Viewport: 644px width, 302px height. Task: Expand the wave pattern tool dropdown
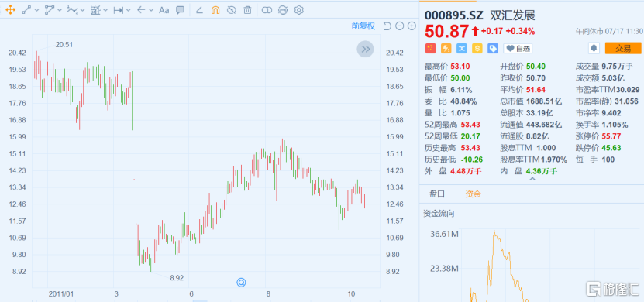tap(83, 10)
